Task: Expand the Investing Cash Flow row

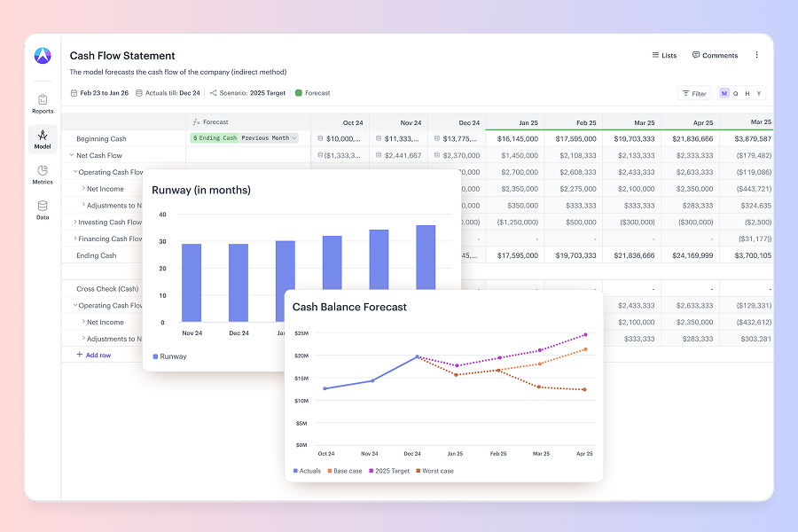Action: 74,223
